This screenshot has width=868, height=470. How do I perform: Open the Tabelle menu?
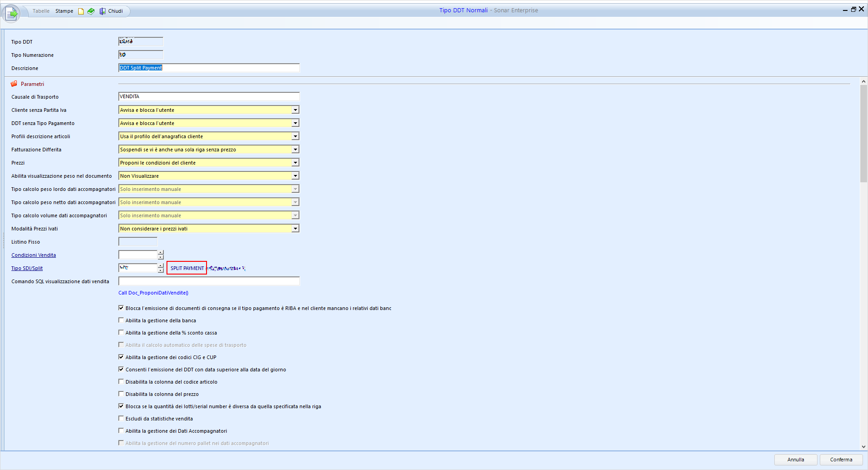41,11
